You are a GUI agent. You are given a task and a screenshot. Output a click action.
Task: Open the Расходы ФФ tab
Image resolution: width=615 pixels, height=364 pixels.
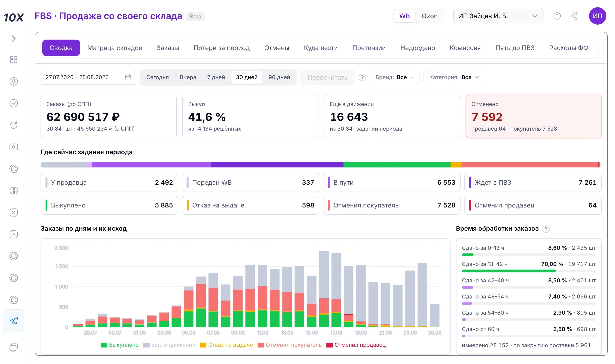click(x=569, y=48)
